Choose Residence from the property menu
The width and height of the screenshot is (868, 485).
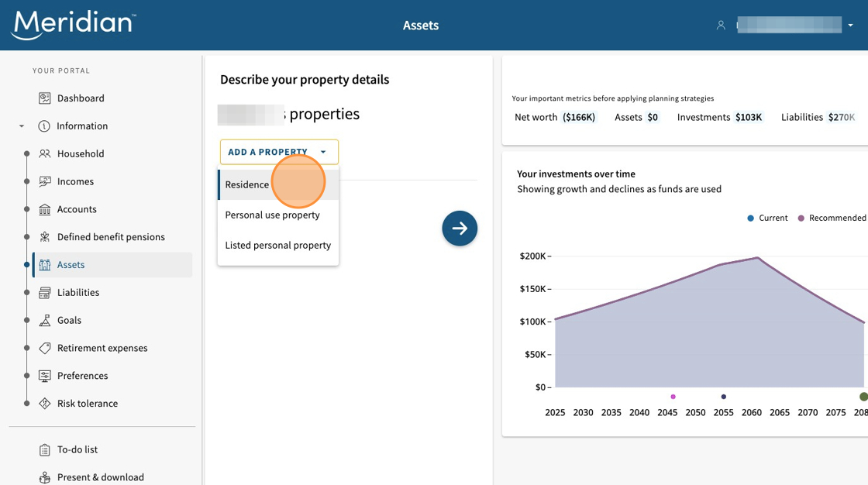point(278,184)
